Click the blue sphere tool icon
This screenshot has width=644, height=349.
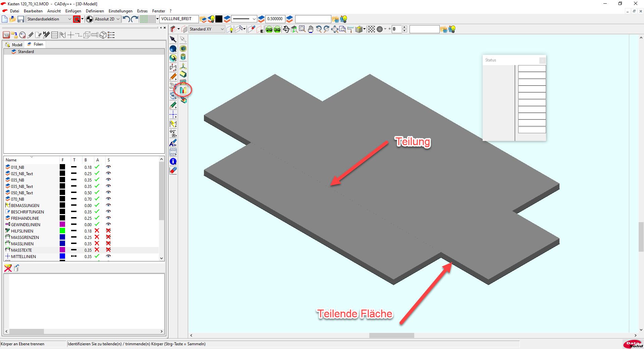coord(173,49)
